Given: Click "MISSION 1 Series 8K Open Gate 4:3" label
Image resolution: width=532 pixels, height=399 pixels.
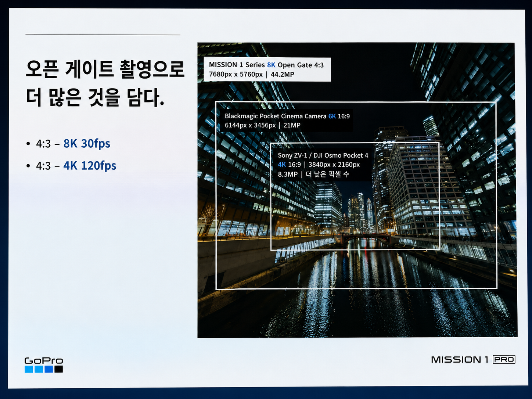Looking at the screenshot, I should pos(266,65).
